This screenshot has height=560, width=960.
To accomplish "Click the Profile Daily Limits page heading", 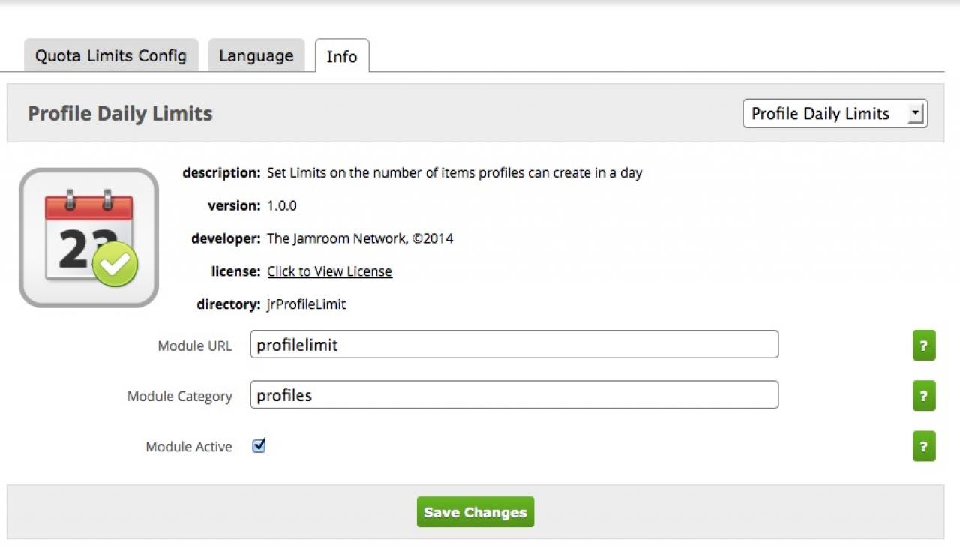I will tap(120, 114).
